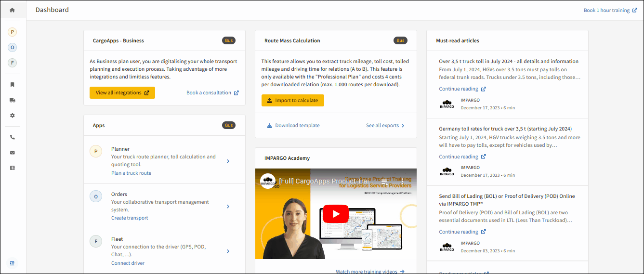The height and width of the screenshot is (274, 644).
Task: Open Book a consultation link
Action: 212,93
